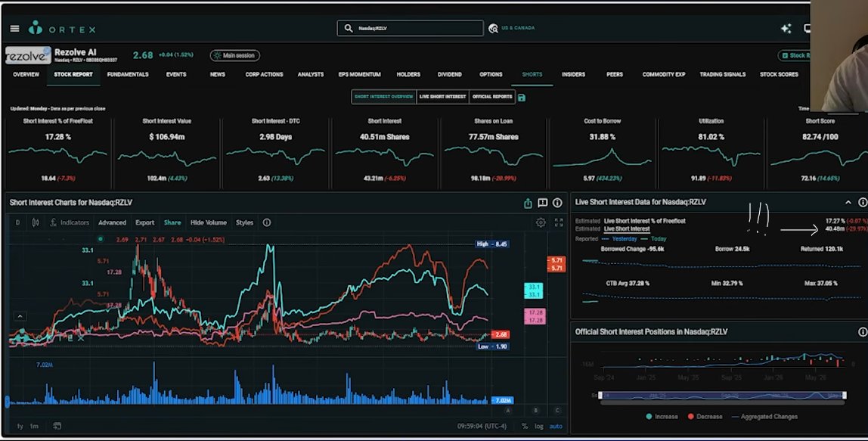Open the Trading Signals tab

722,74
